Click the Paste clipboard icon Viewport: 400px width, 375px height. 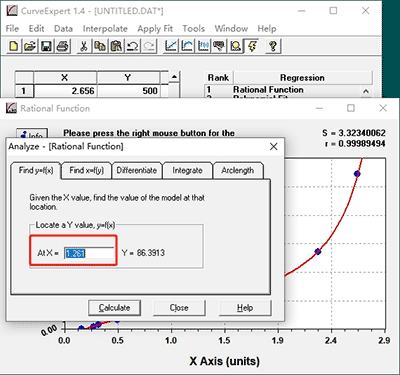click(116, 46)
